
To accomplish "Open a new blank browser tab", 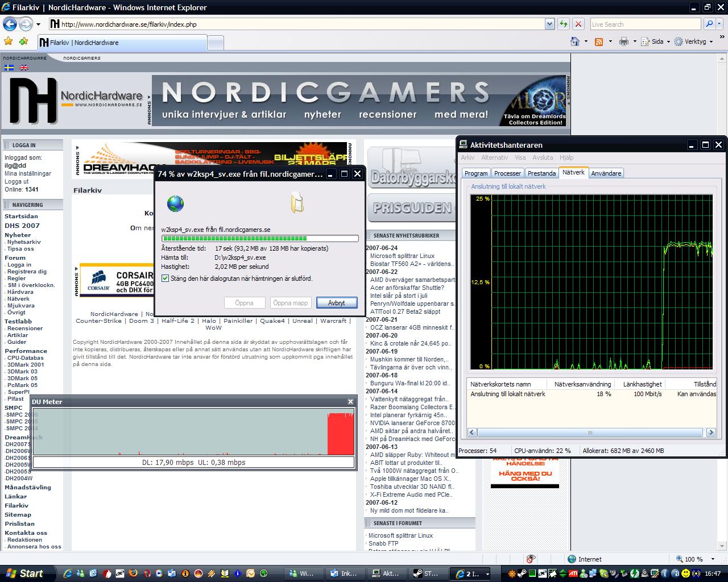I will pos(215,43).
